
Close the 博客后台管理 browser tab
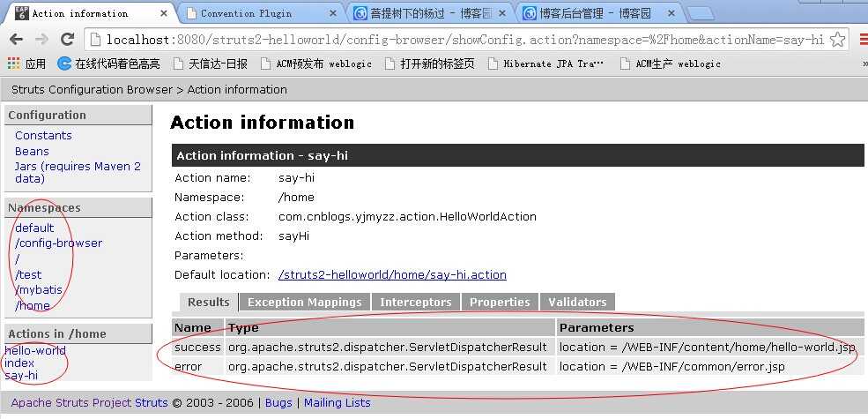(x=671, y=13)
